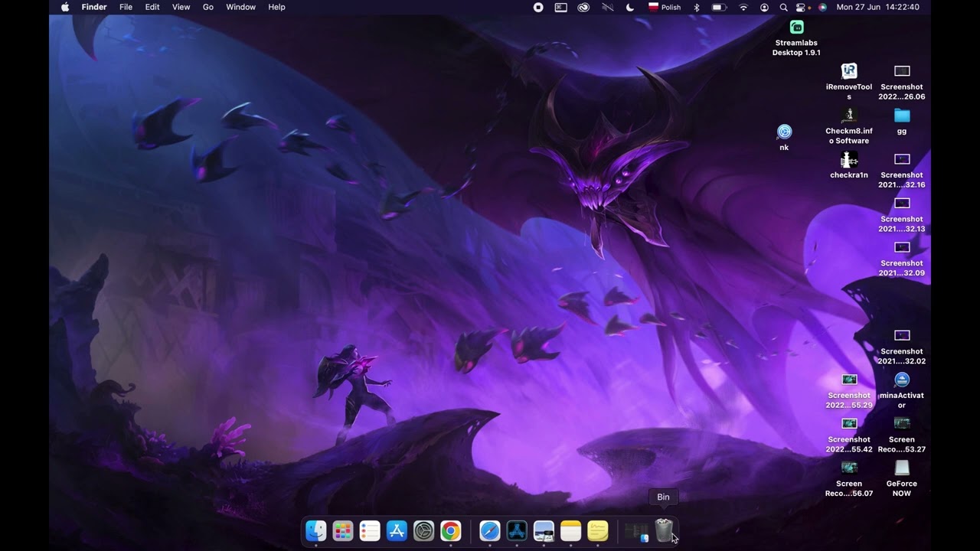Click the muted sound menu bar icon
Viewport: 980px width, 551px height.
point(608,7)
